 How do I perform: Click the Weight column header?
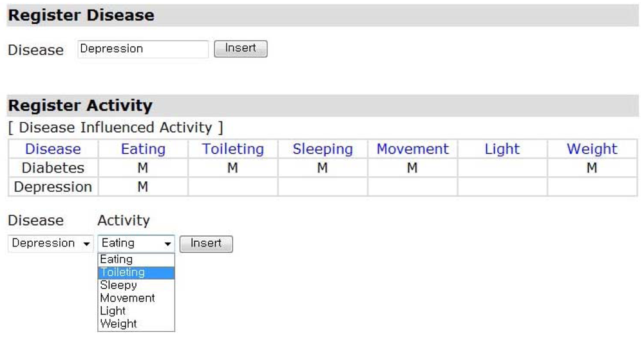592,149
